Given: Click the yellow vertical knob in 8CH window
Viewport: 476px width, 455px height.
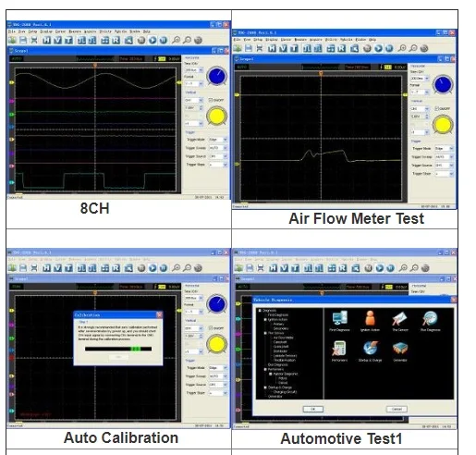Looking at the screenshot, I should tap(216, 116).
